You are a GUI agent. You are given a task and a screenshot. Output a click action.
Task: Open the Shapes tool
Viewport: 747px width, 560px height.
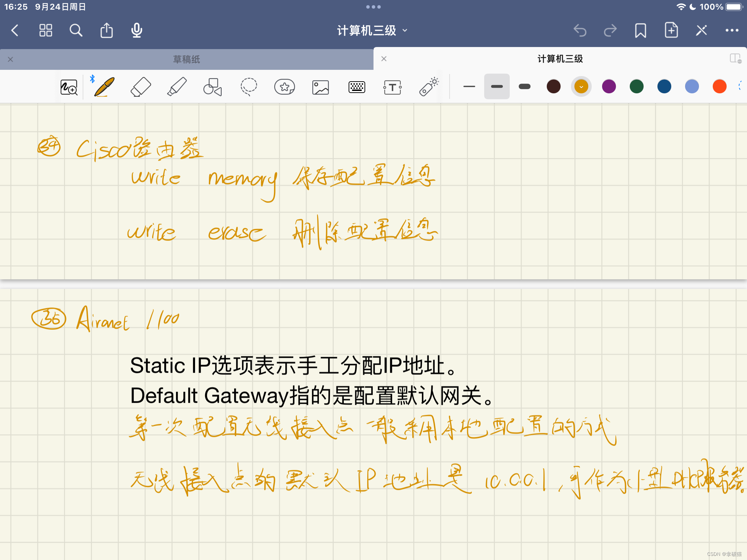click(x=212, y=87)
